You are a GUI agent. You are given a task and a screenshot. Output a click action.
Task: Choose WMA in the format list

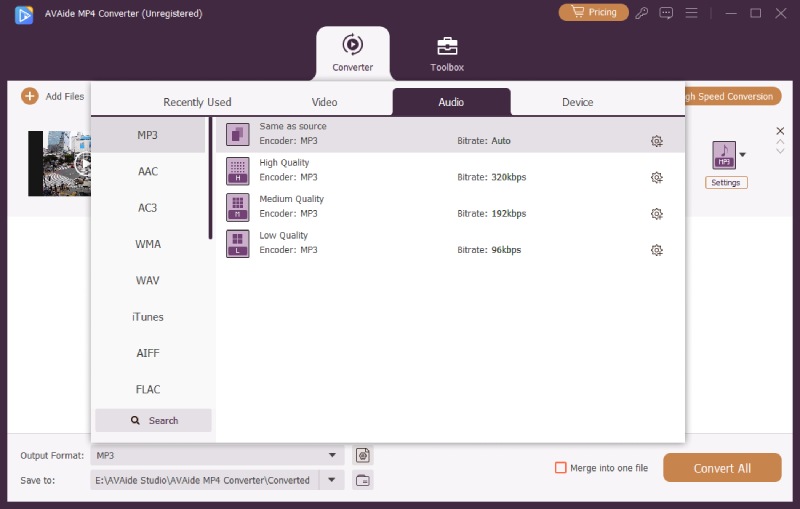pyautogui.click(x=148, y=244)
